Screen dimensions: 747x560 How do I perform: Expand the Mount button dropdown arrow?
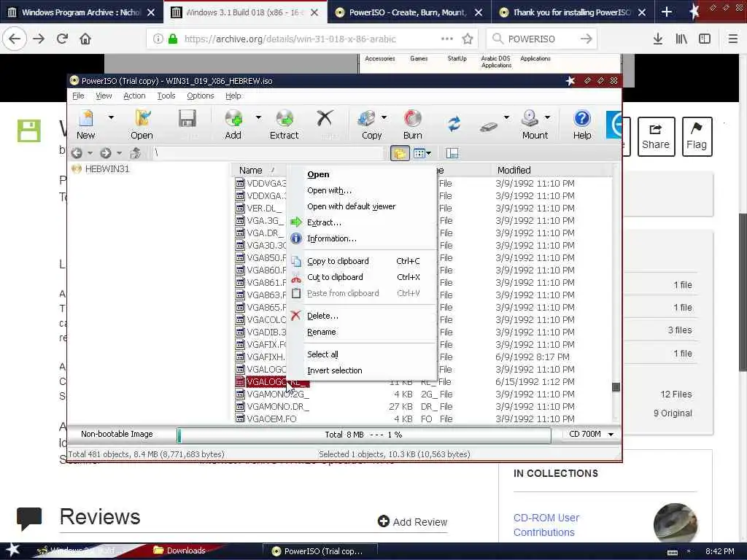(x=547, y=117)
